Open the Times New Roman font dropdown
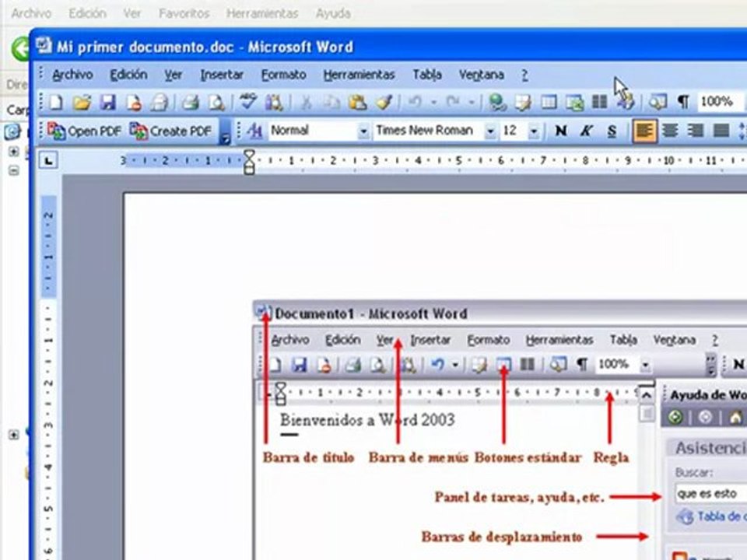Screen dimensions: 747x560 [x=489, y=131]
